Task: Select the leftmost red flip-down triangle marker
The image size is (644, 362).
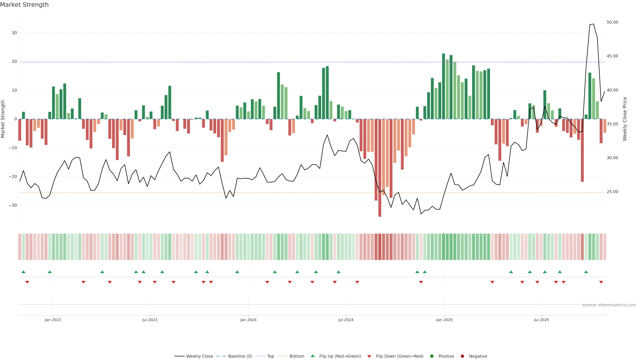Action: (27, 282)
